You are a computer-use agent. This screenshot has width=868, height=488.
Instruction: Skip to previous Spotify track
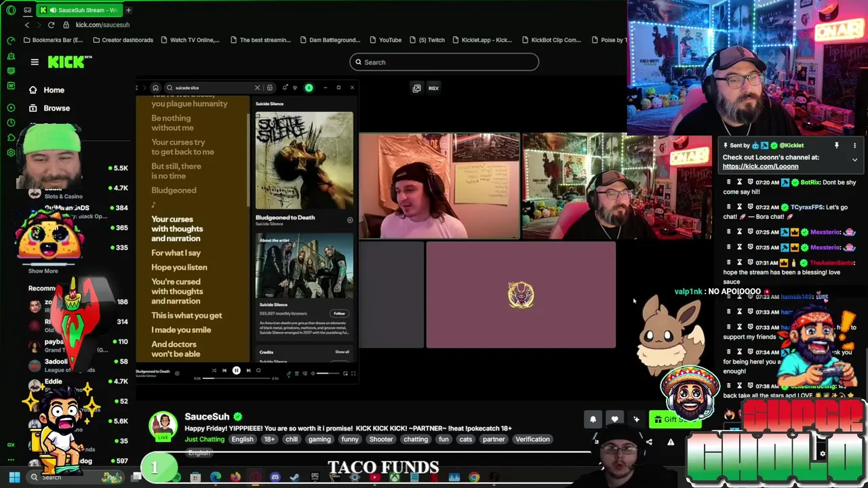pos(224,371)
